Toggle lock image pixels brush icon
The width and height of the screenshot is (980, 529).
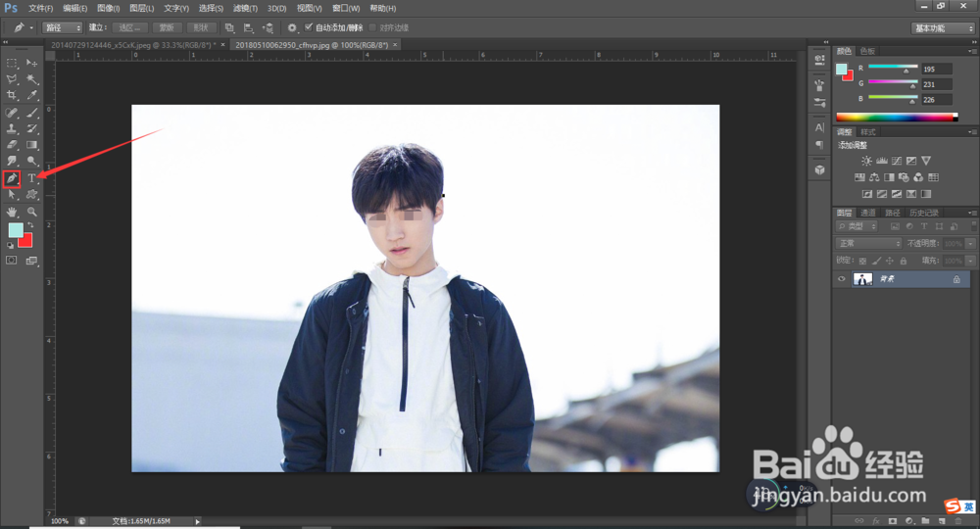tap(876, 261)
